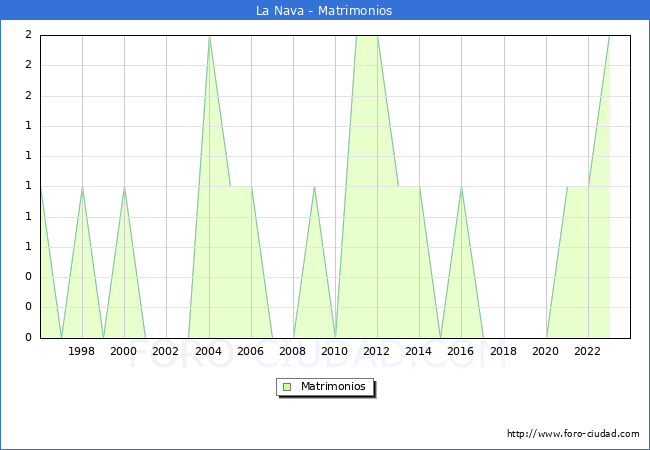
Task: Click the 2000 x-axis label
Action: pos(123,351)
